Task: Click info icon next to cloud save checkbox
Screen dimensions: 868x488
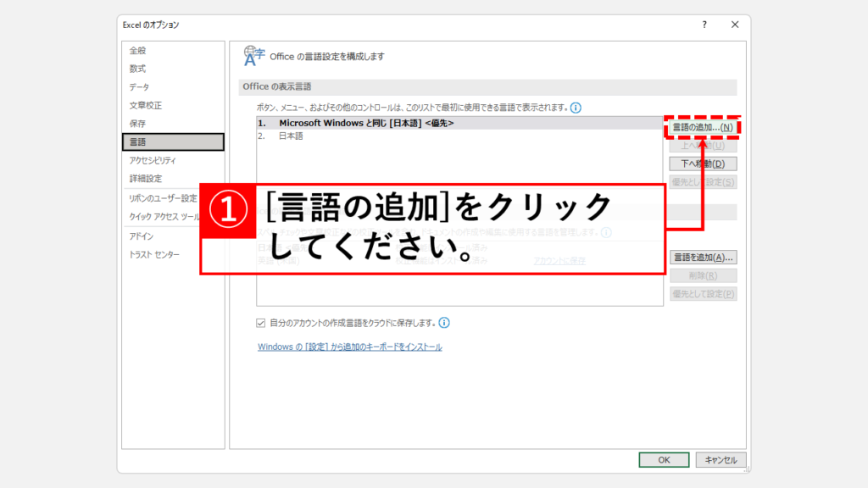Action: [x=444, y=323]
